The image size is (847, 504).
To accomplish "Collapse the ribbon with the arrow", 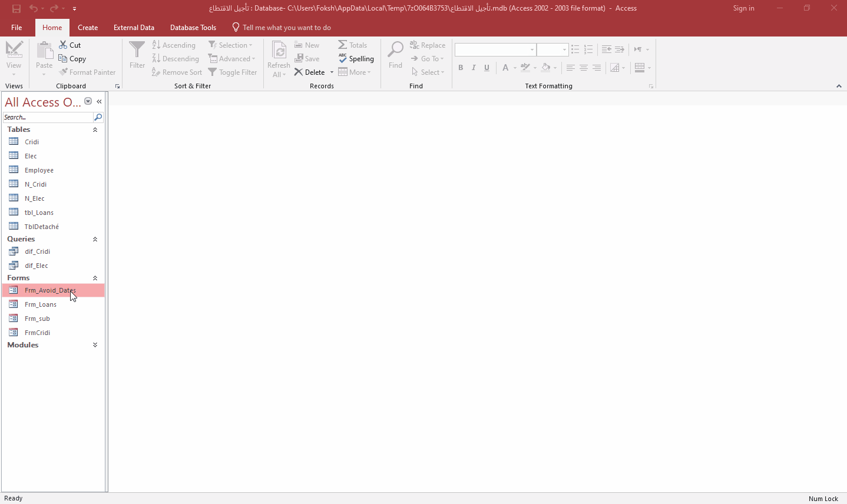I will click(839, 86).
